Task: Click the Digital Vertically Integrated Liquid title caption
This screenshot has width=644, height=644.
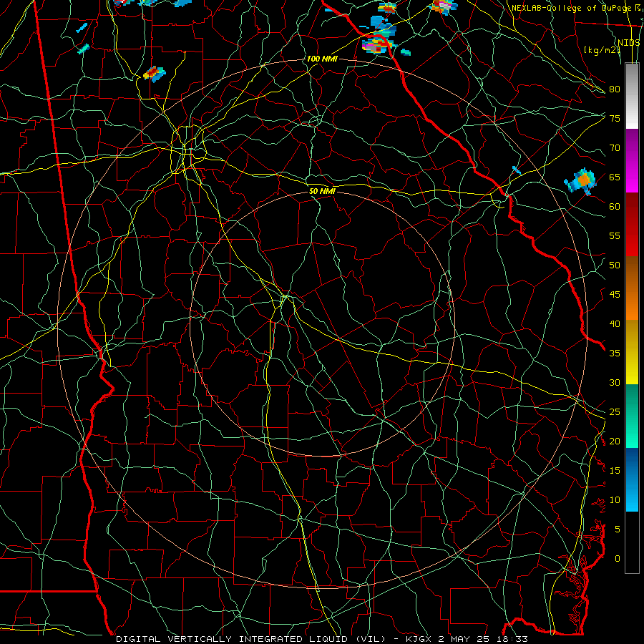Action: click(x=321, y=639)
